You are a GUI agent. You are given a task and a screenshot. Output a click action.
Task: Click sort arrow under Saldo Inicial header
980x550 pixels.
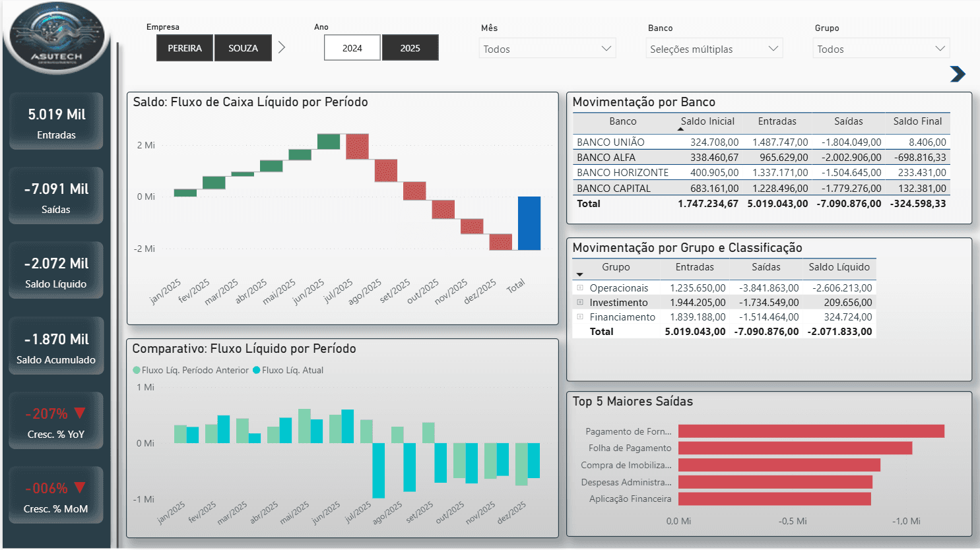pyautogui.click(x=680, y=129)
